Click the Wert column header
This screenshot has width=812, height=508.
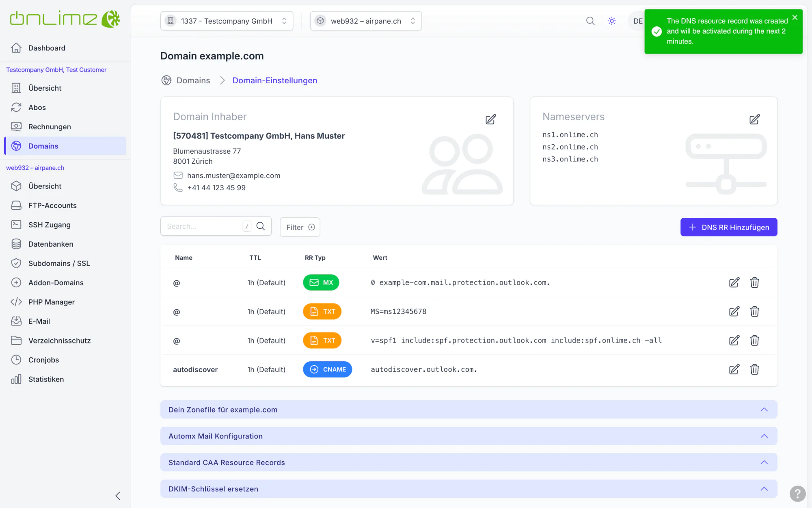click(x=380, y=258)
